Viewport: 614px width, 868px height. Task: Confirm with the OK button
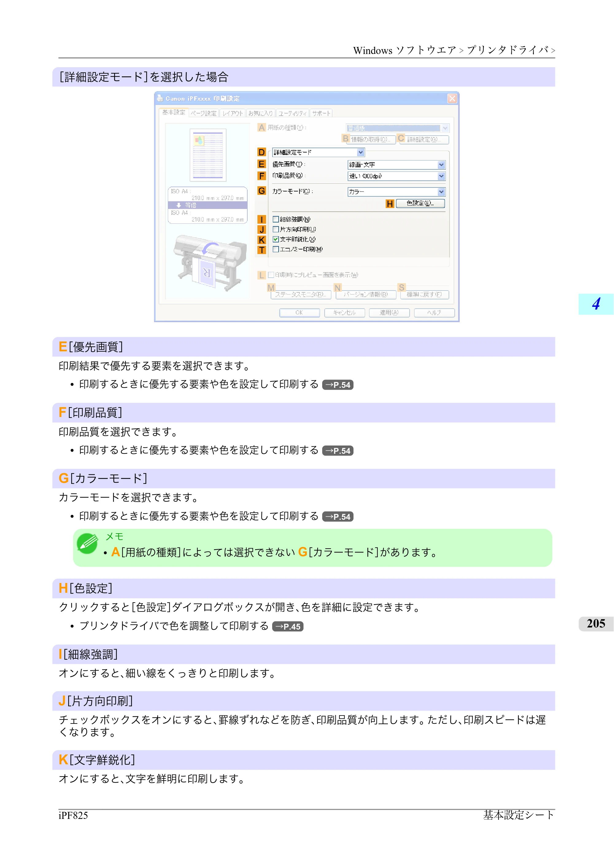pos(299,313)
